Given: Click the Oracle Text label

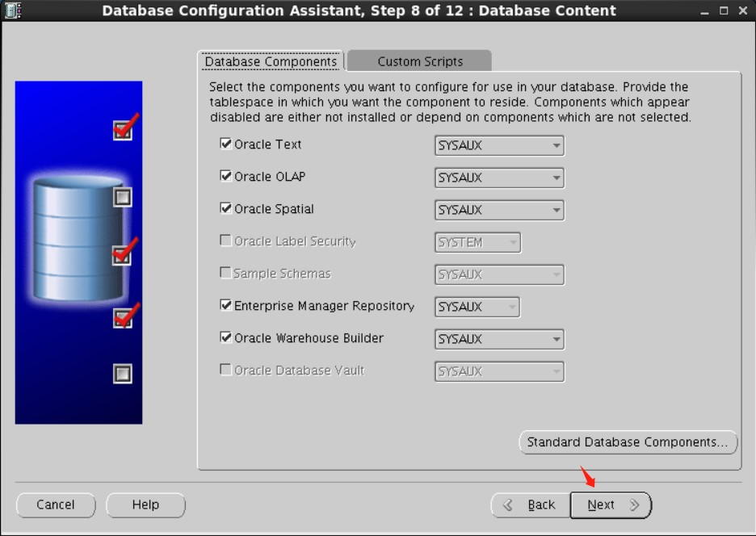Looking at the screenshot, I should click(267, 144).
